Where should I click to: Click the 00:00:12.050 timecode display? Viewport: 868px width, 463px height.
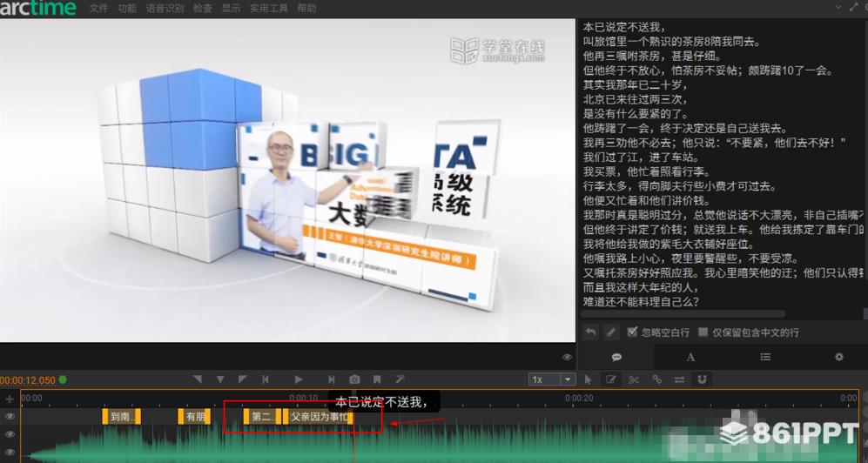pyautogui.click(x=28, y=380)
